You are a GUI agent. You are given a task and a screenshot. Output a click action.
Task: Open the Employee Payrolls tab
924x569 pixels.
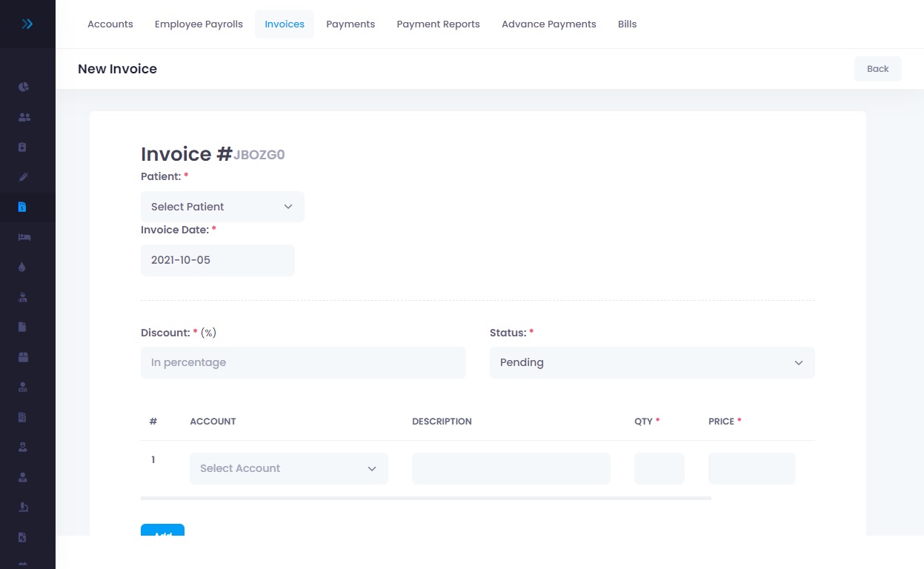coord(199,24)
